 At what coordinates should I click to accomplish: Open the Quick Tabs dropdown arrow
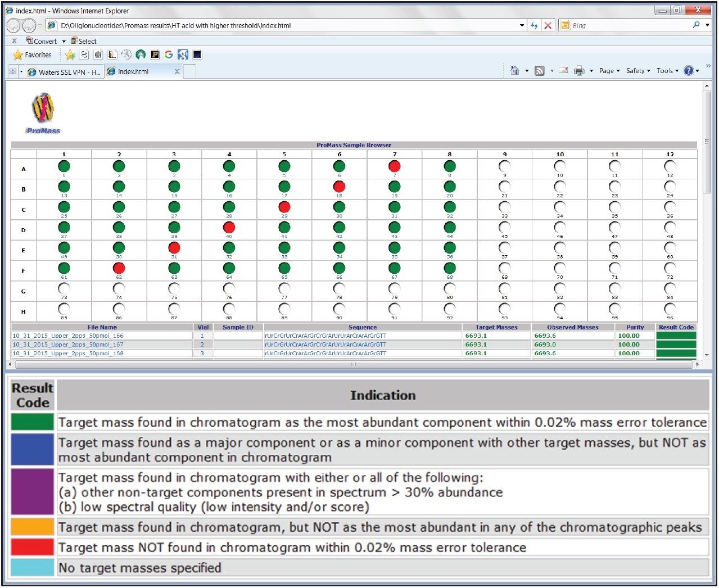(x=21, y=71)
